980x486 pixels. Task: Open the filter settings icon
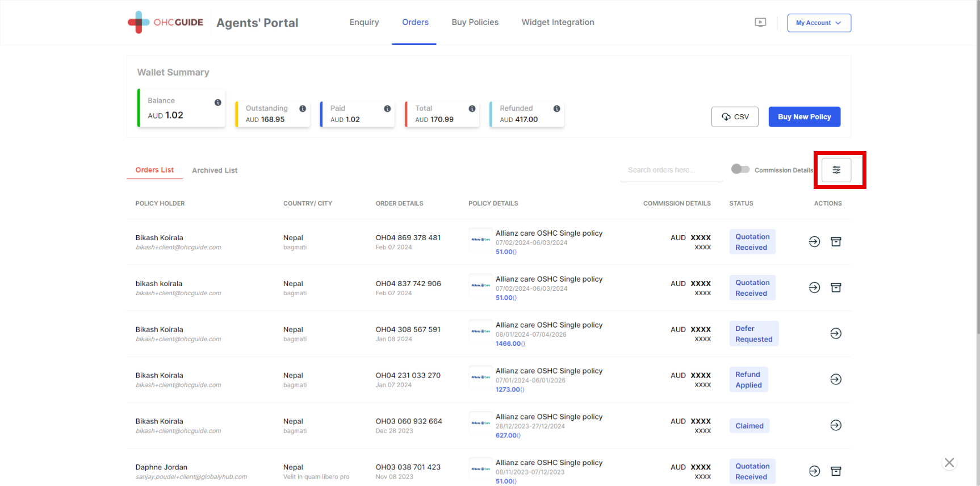point(836,170)
